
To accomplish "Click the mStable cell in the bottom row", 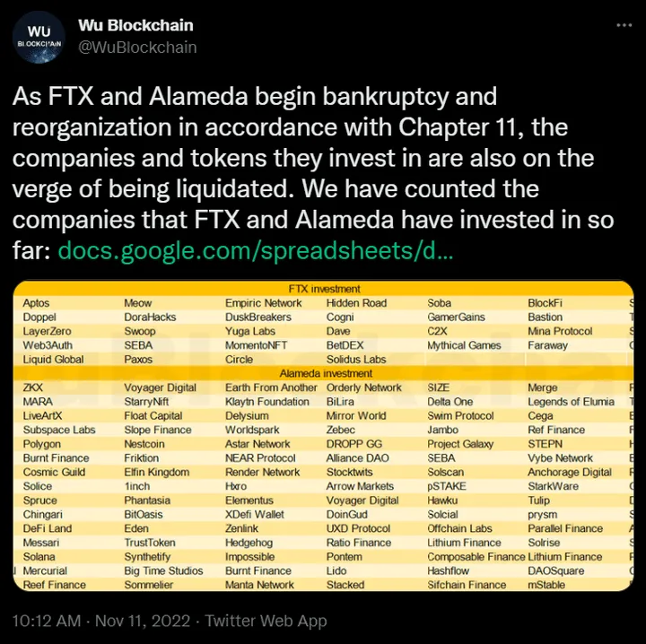I will click(x=546, y=585).
